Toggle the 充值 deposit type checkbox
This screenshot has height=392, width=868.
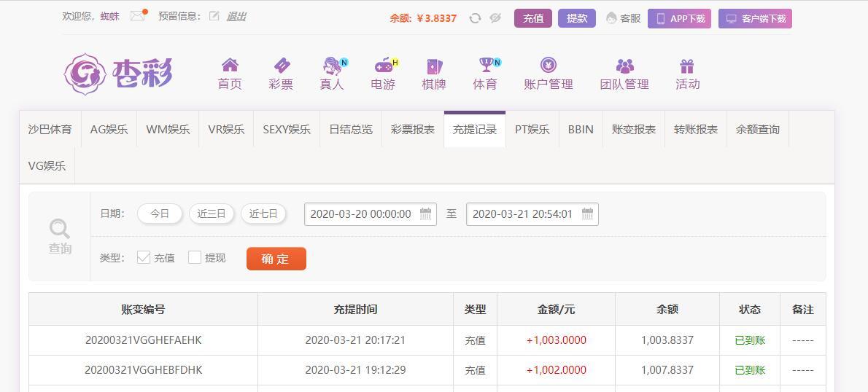tap(144, 257)
